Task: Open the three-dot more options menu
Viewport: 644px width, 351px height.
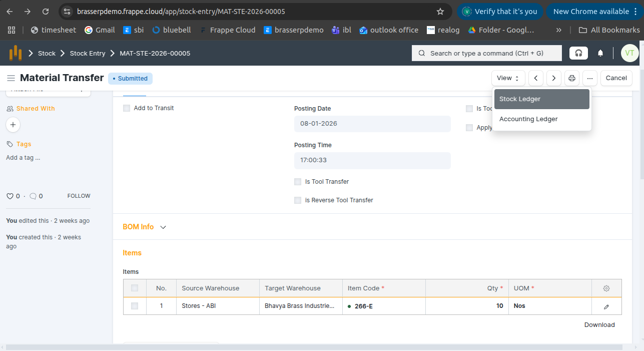Action: coord(590,78)
